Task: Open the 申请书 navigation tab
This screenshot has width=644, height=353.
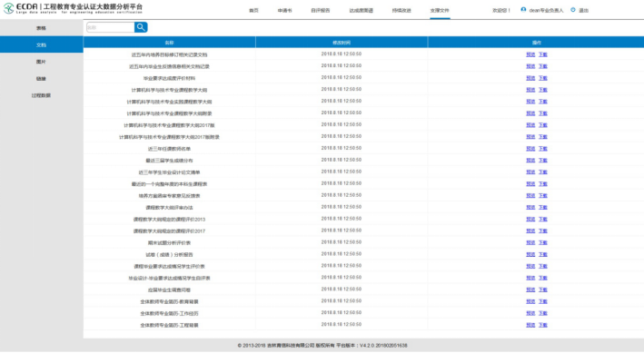Action: 284,10
